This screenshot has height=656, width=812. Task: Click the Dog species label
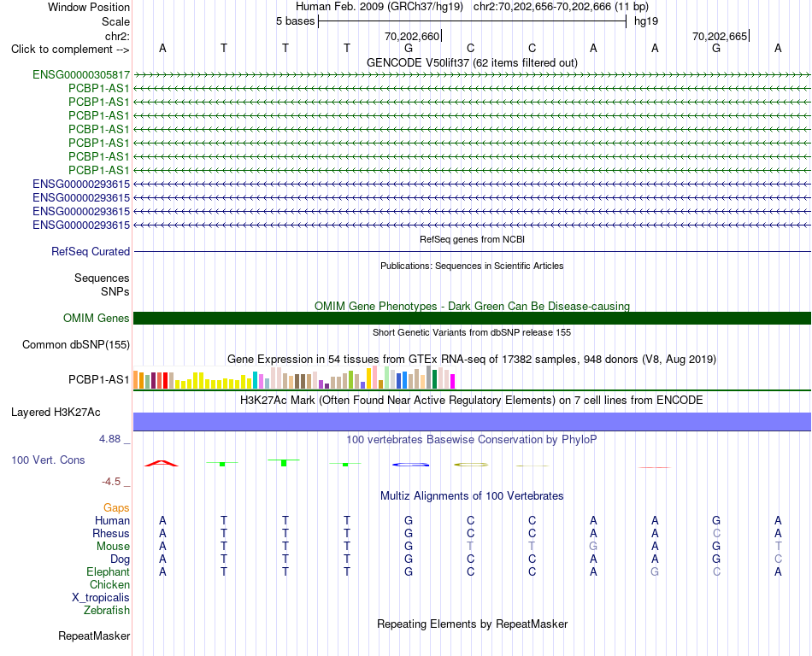tap(121, 559)
